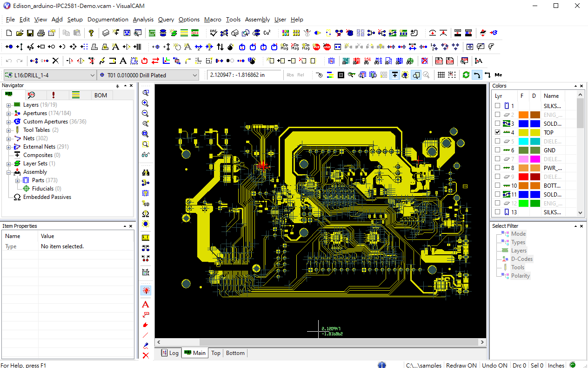The width and height of the screenshot is (588, 368).
Task: Click the Print icon in toolbar
Action: [40, 33]
